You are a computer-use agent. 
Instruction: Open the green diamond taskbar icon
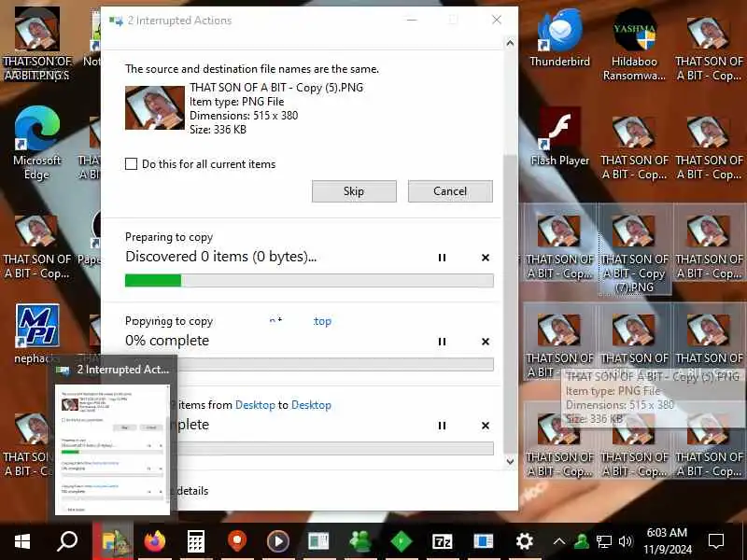402,541
